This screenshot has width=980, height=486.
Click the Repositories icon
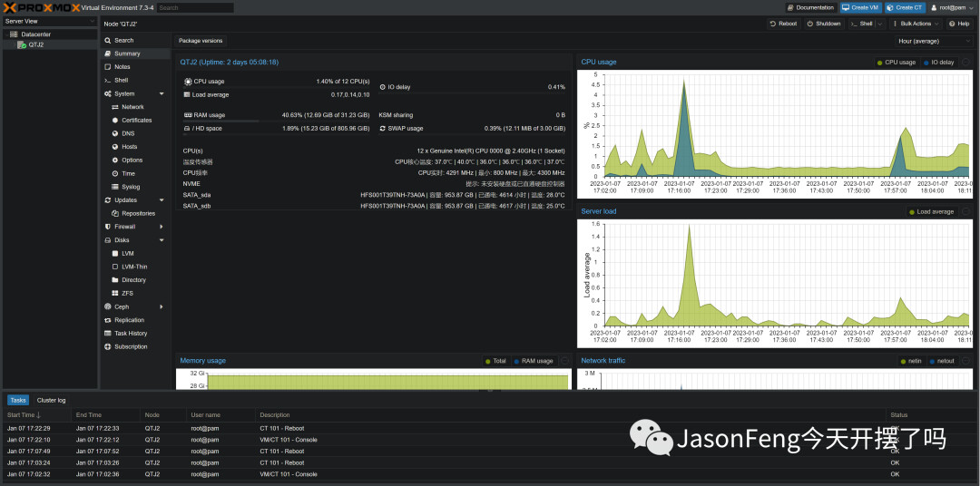[115, 214]
